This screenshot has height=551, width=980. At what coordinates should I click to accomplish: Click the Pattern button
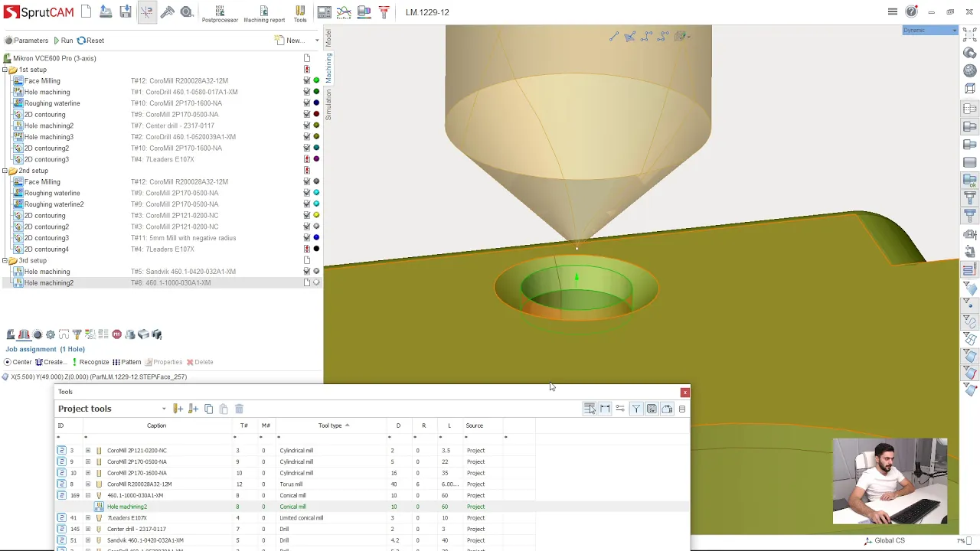[127, 362]
